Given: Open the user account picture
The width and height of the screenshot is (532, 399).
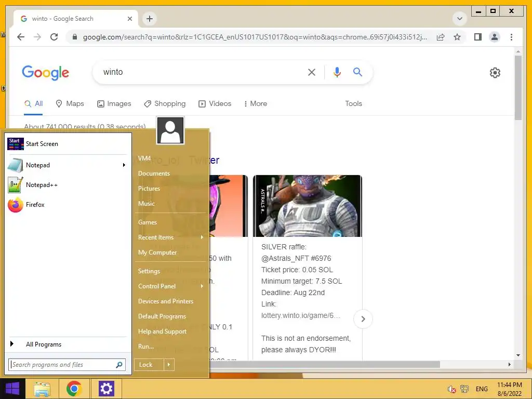Looking at the screenshot, I should 170,130.
